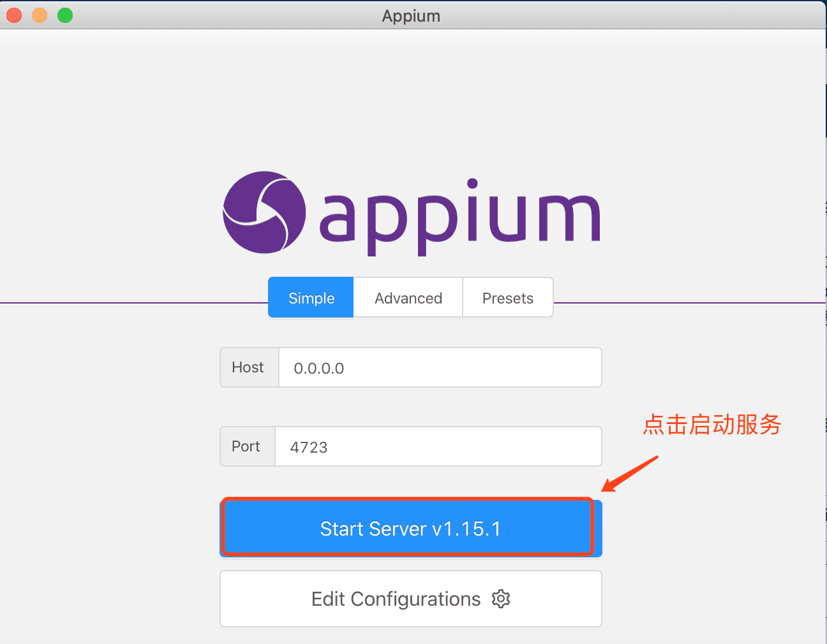Select the green zoom window button
This screenshot has width=827, height=644.
[x=63, y=15]
